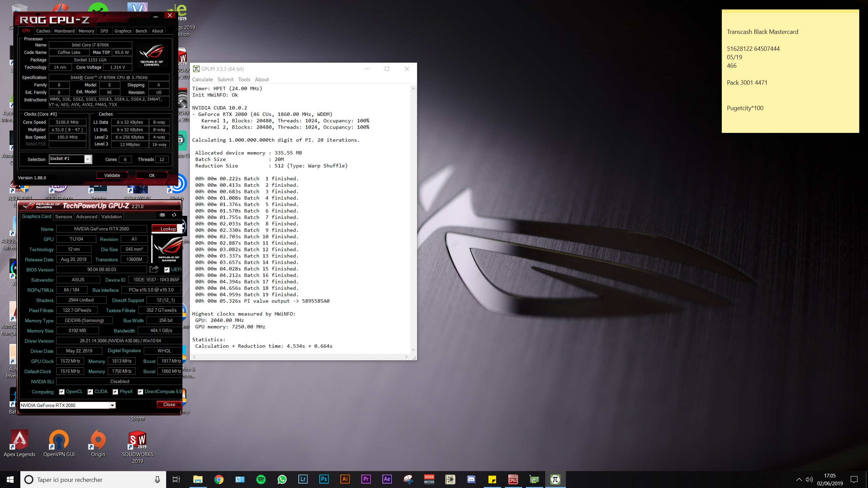The width and height of the screenshot is (868, 488).
Task: Click the Validate button in CPU-Z
Action: click(x=112, y=175)
